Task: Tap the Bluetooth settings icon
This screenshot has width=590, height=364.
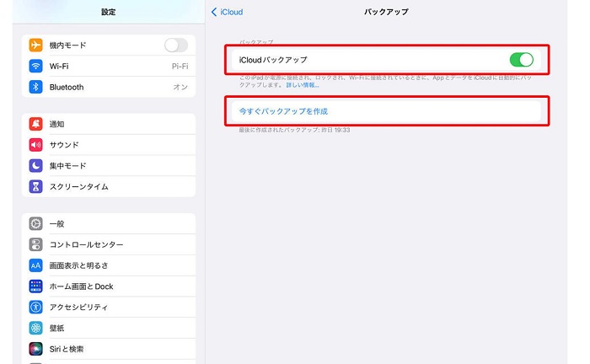Action: [35, 87]
